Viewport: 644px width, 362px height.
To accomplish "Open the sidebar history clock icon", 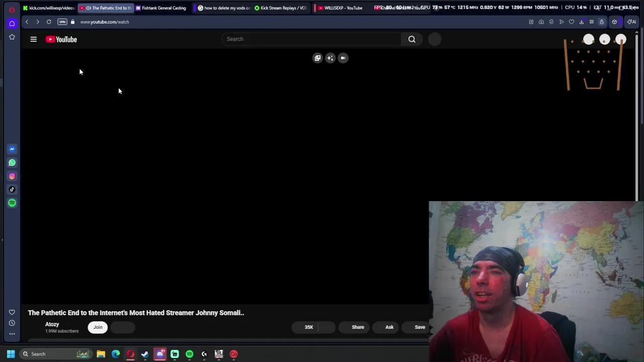I will coord(12,323).
